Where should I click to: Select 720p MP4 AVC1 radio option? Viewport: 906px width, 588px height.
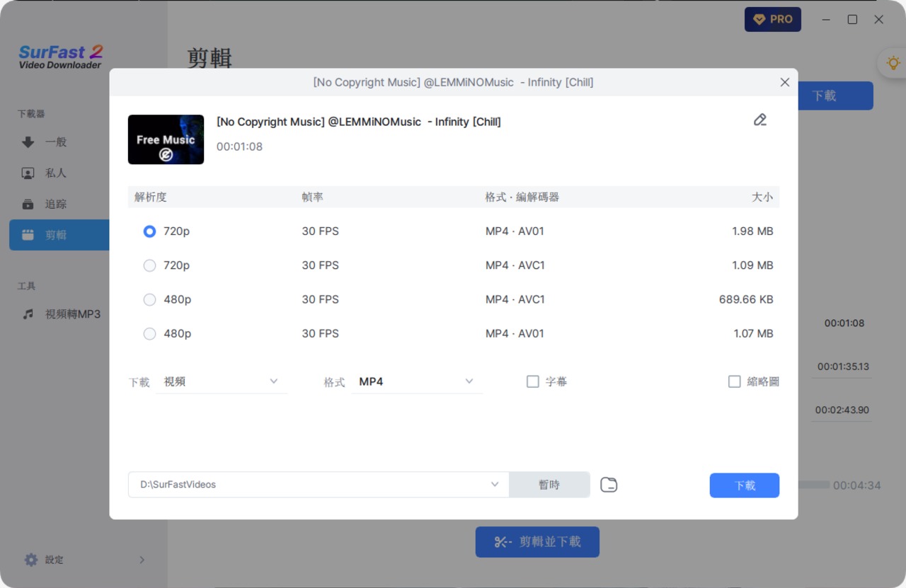coord(149,265)
